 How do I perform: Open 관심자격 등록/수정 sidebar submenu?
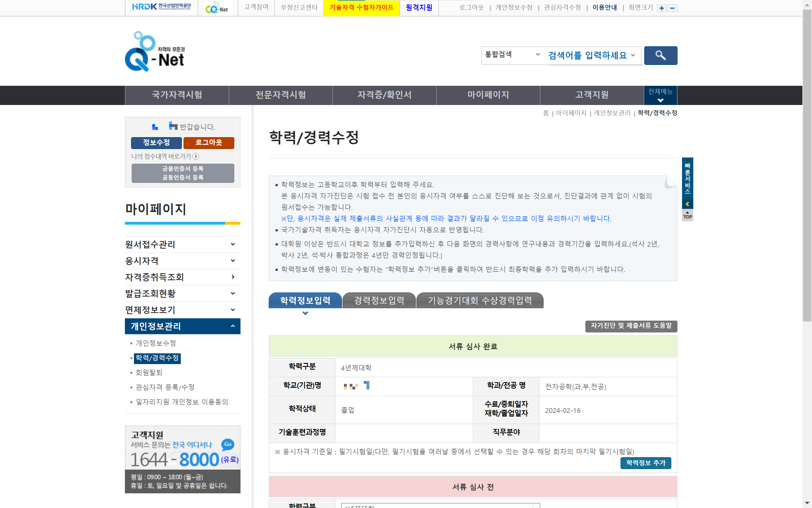click(x=165, y=387)
